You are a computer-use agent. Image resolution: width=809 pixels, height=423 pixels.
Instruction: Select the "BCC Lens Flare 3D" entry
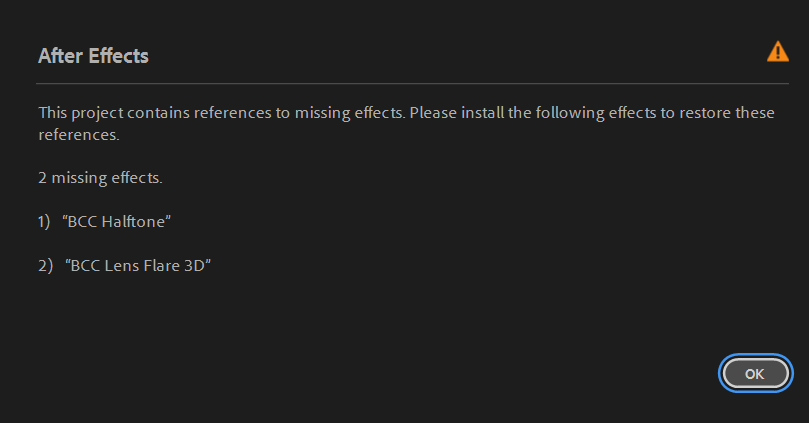138,265
